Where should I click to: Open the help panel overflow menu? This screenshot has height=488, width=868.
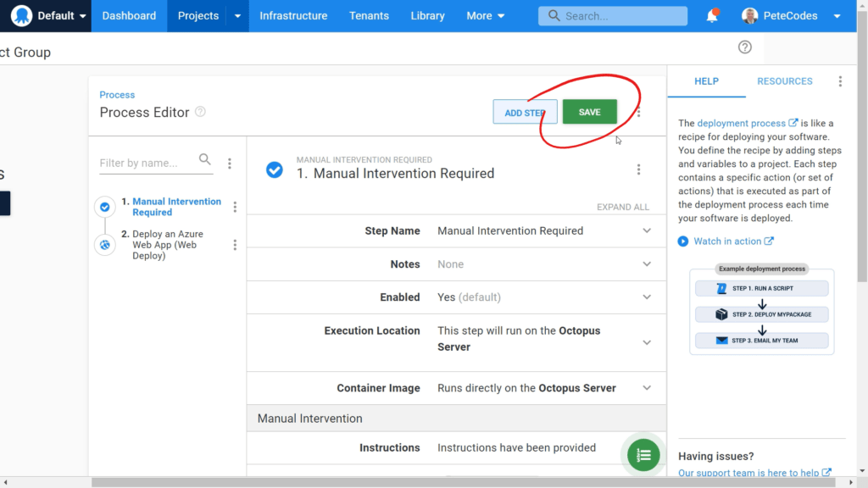coord(840,81)
